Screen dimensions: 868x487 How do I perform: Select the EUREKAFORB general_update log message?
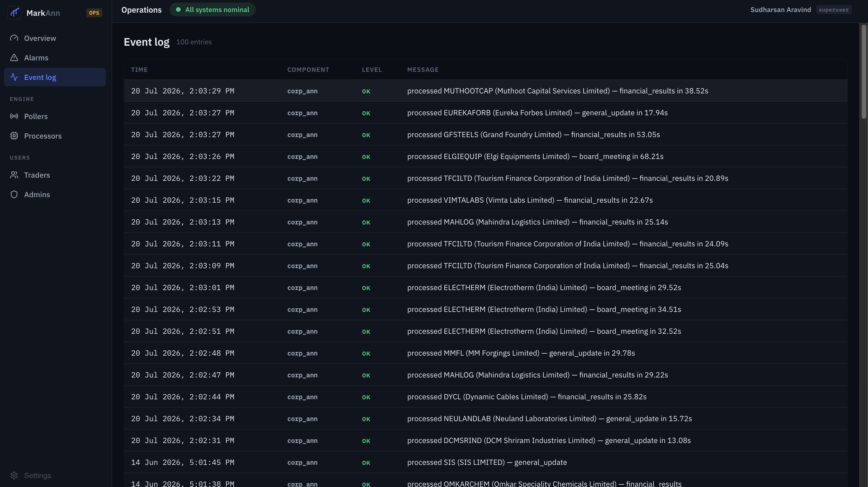tap(538, 113)
